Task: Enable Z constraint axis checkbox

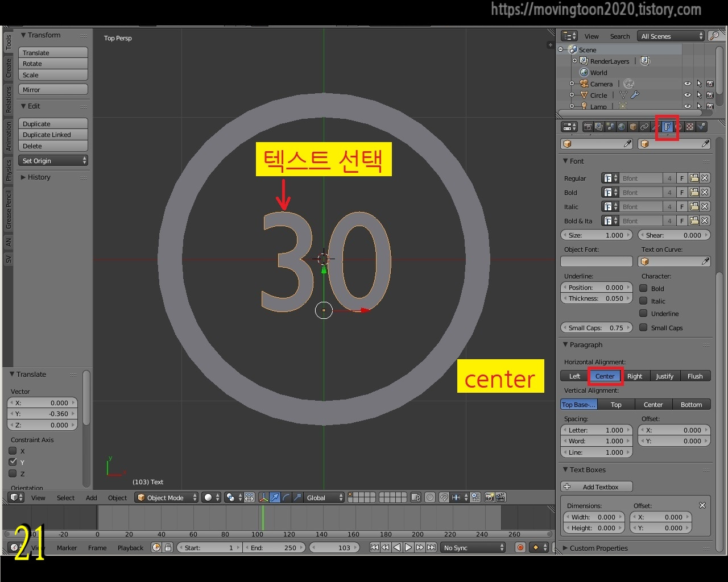Action: [13, 473]
